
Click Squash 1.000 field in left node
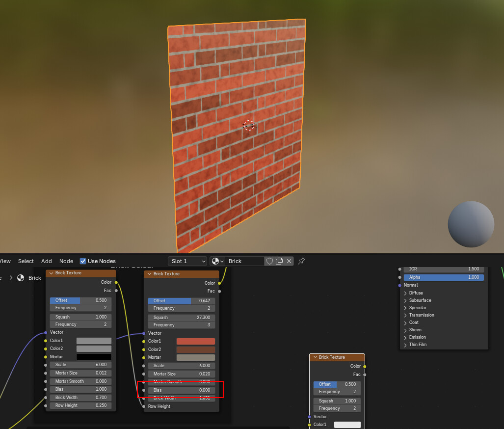click(80, 317)
